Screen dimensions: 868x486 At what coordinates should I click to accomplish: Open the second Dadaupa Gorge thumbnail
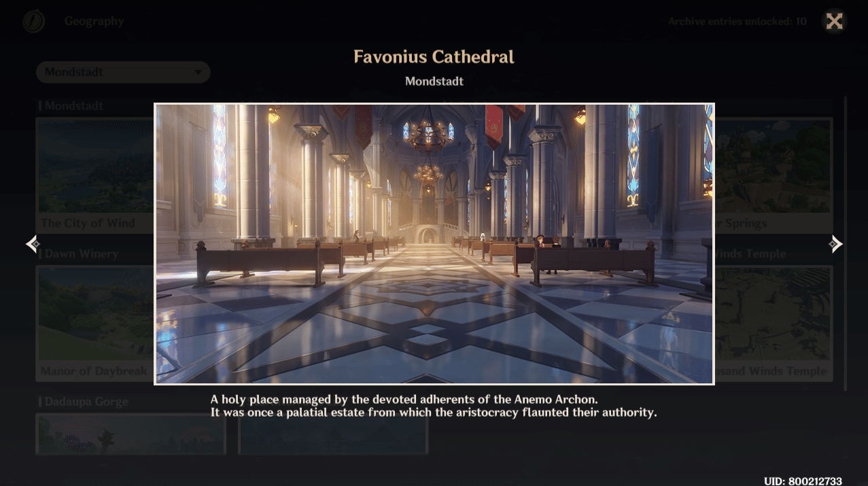(333, 434)
